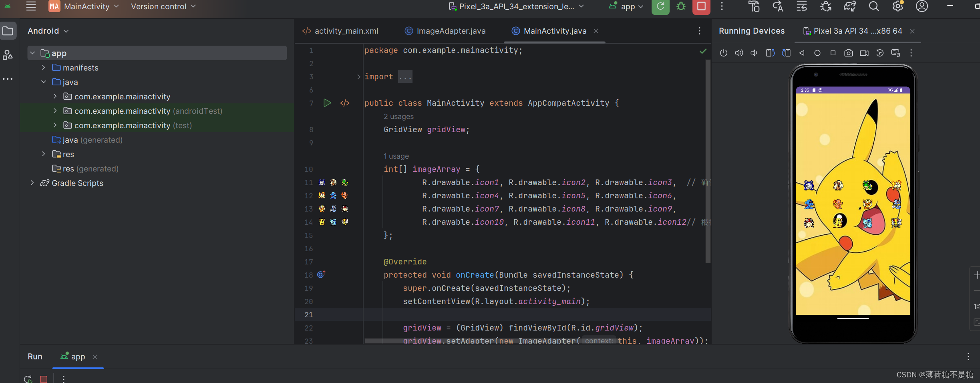The height and width of the screenshot is (383, 980).
Task: Rotate emulator left
Action: pos(770,53)
